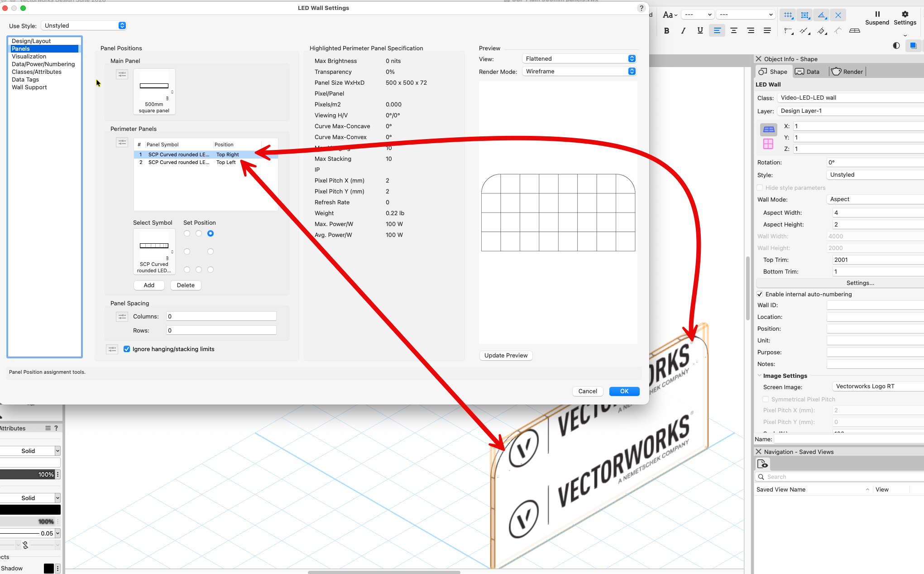
Task: Click the Update Preview button
Action: 506,356
